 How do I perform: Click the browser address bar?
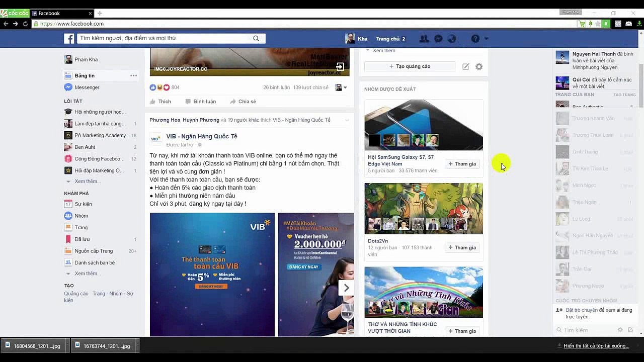point(304,24)
